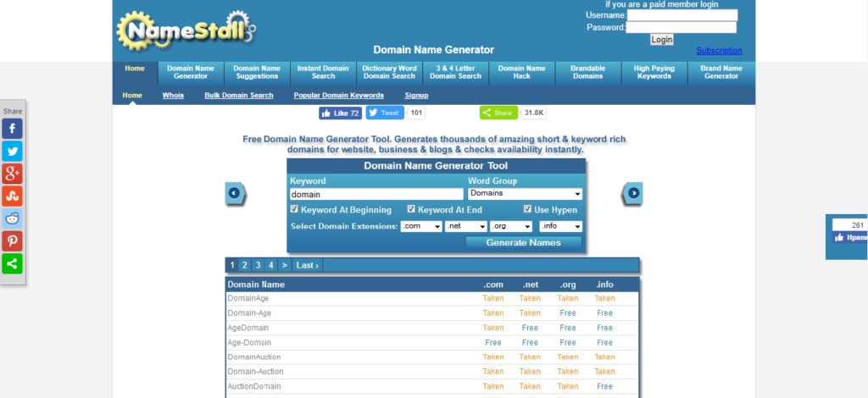
Task: Click Facebook thumbs-up widget on right edge
Action: pos(849,237)
